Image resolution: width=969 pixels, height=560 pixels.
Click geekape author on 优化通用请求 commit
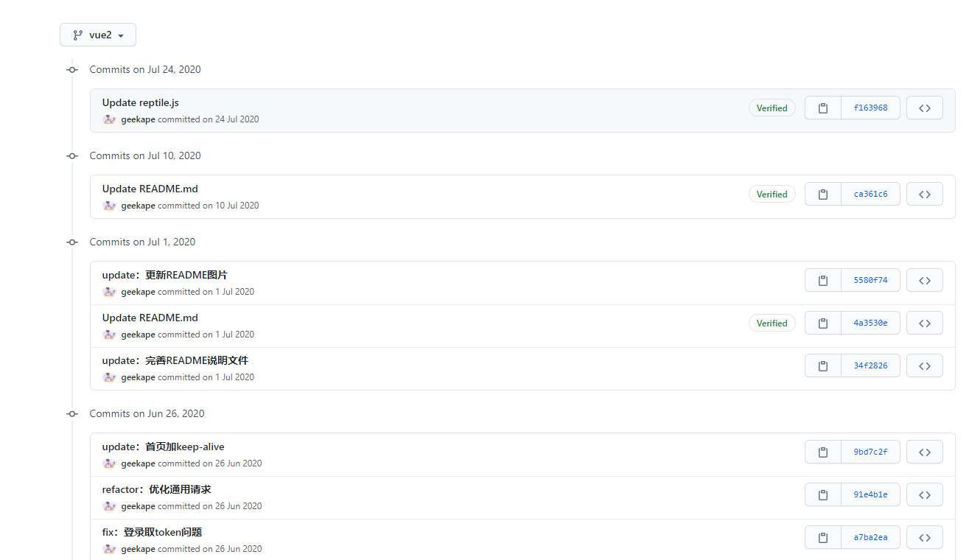point(138,506)
